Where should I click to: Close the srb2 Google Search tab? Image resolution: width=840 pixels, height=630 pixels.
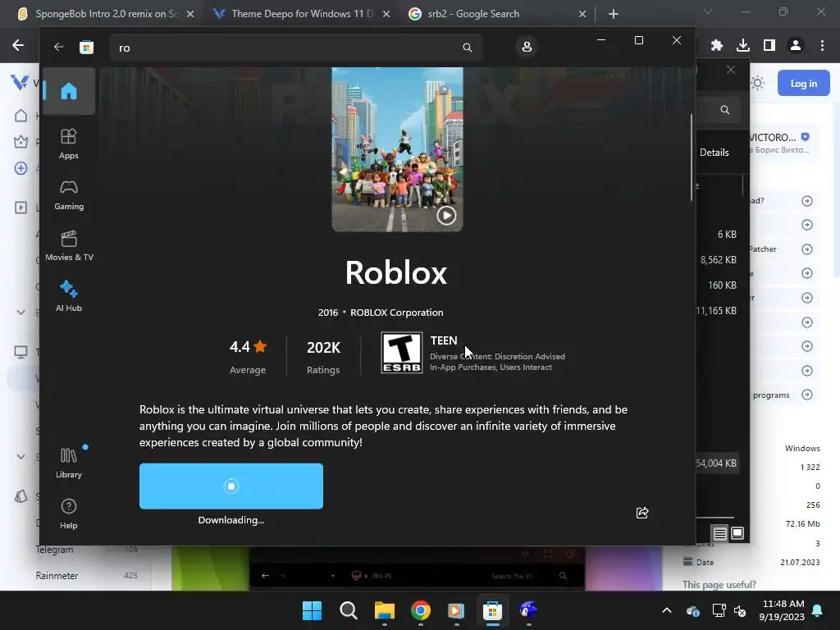582,14
